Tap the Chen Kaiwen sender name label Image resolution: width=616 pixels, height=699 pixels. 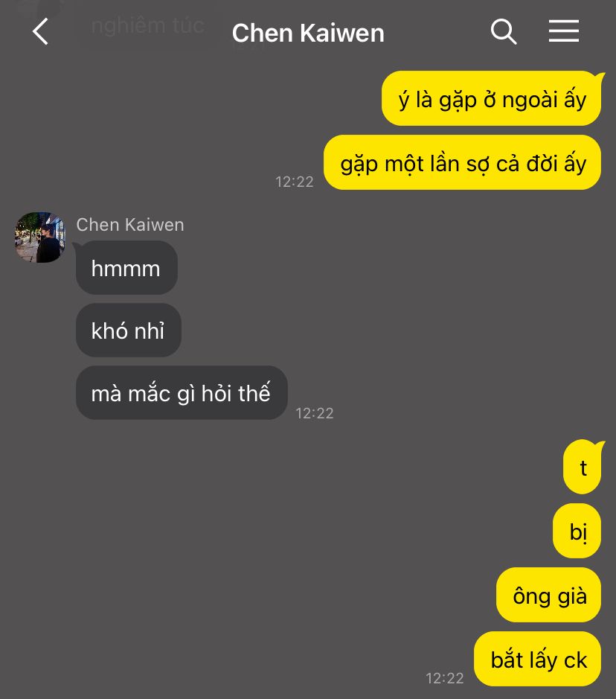click(130, 225)
